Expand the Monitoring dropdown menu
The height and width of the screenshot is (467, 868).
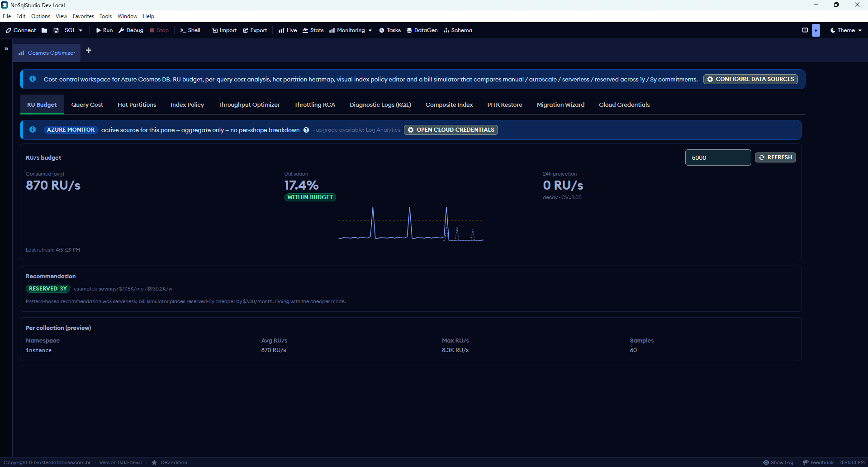[351, 30]
